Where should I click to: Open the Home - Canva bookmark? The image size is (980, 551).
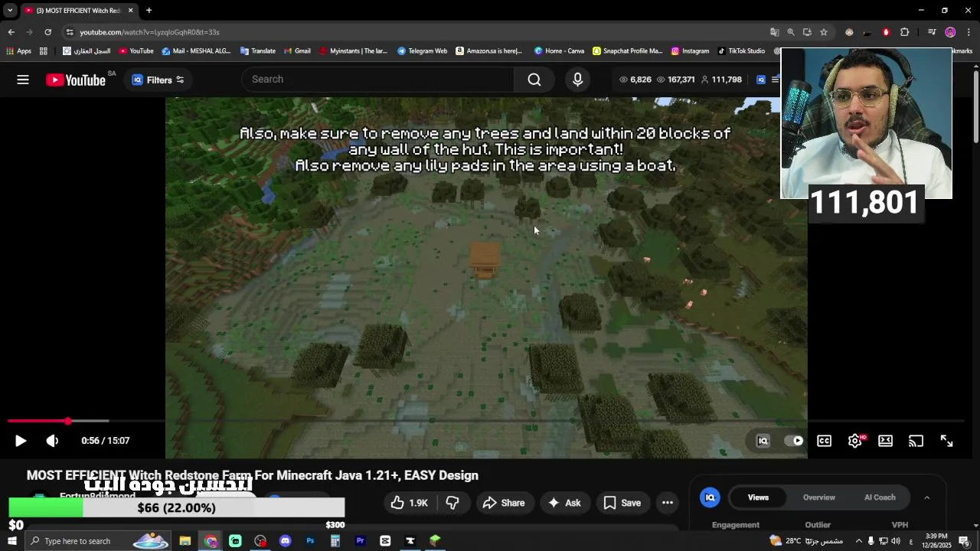559,51
